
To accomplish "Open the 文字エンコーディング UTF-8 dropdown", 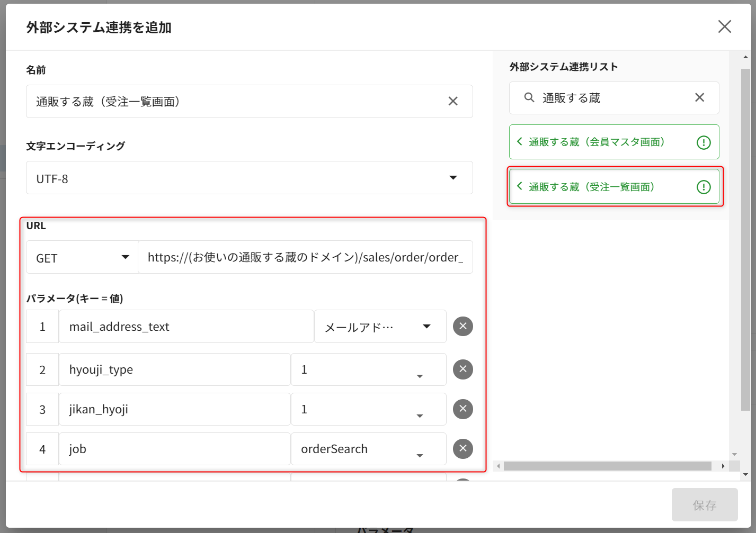I will tap(453, 178).
